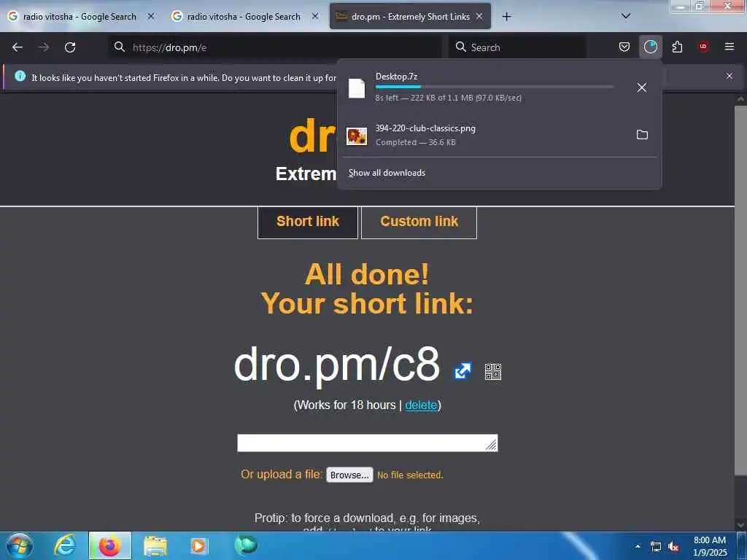Viewport: 747px width, 560px height.
Task: Close the second radio vitosha tab
Action: pos(315,16)
